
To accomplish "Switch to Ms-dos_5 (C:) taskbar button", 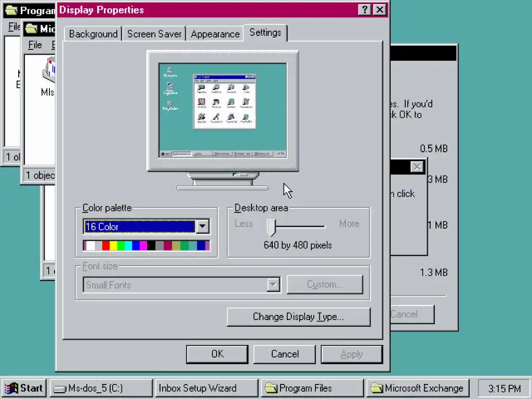I will [101, 388].
